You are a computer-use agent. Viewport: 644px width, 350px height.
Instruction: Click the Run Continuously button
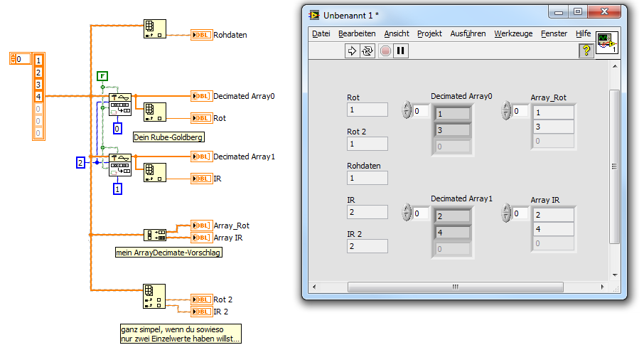tap(367, 51)
